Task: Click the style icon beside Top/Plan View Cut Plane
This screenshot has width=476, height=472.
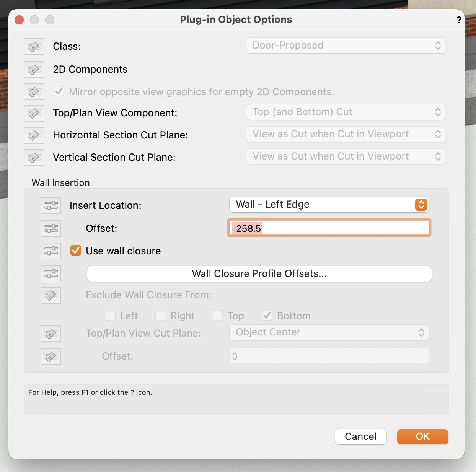Action: [x=51, y=334]
